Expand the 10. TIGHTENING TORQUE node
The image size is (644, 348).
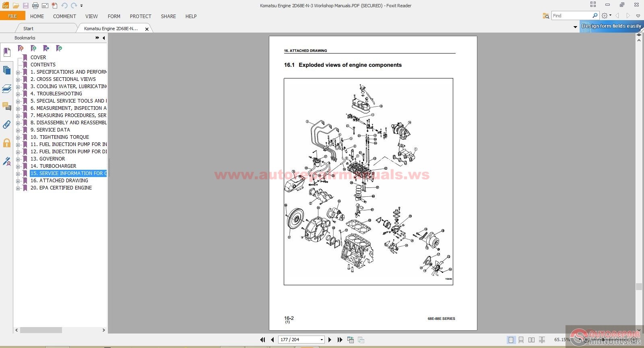click(x=18, y=138)
